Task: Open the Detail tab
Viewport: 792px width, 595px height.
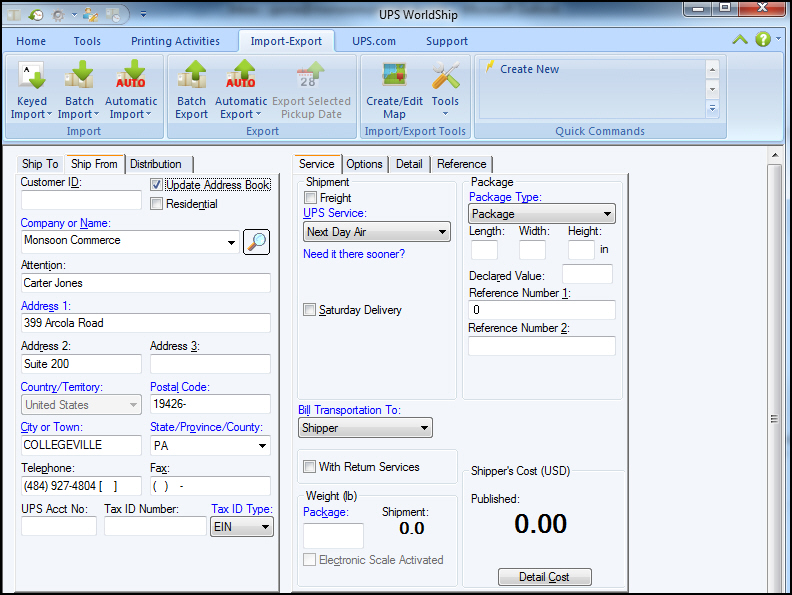Action: 409,164
